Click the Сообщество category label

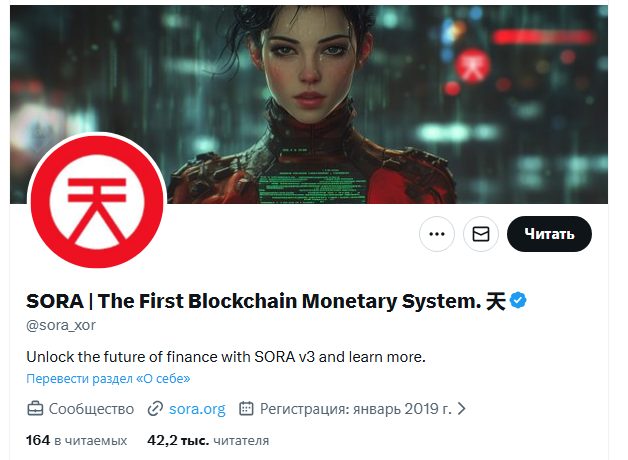[x=91, y=408]
